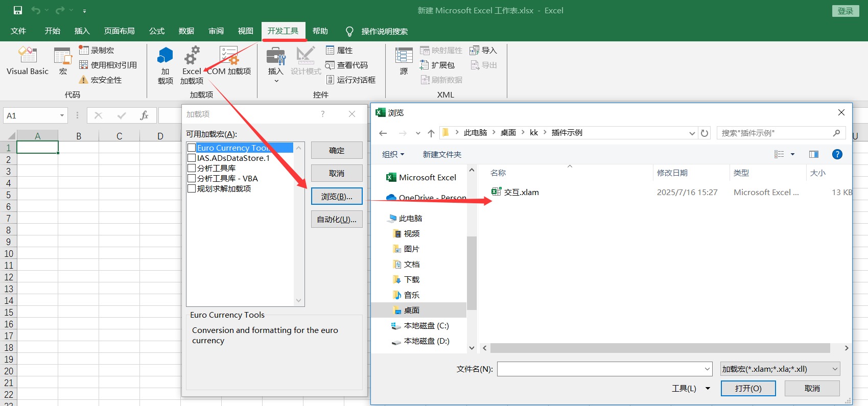Click the 文件名 input field
This screenshot has height=406, width=868.
pyautogui.click(x=600, y=369)
